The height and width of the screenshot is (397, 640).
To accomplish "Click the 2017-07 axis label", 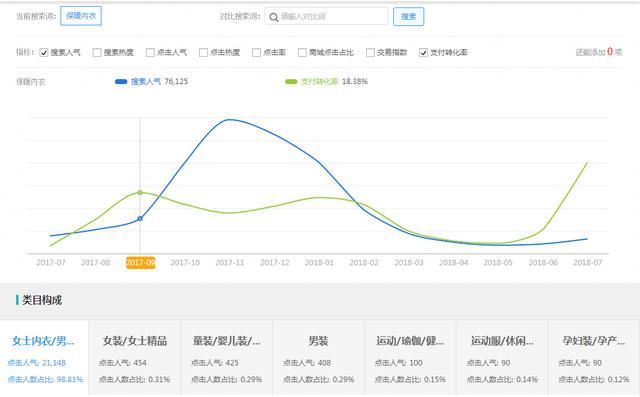I will [x=51, y=262].
